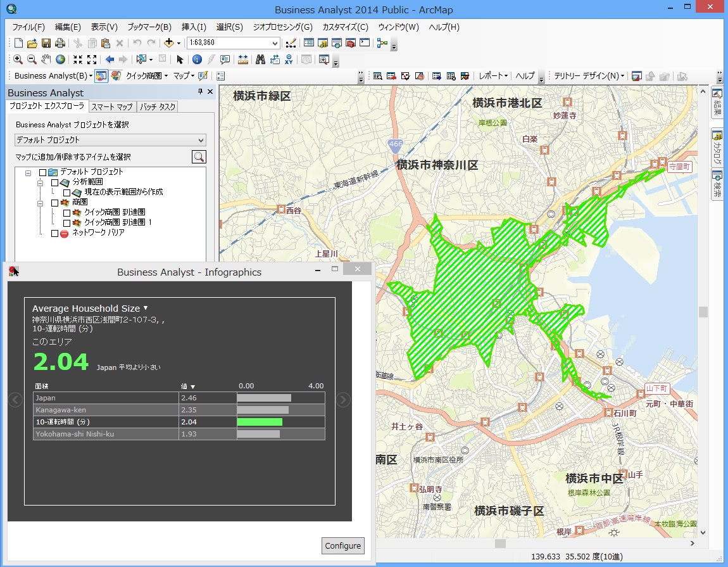Click the Add Data icon
Viewport: 728px width, 567px height.
coord(168,43)
